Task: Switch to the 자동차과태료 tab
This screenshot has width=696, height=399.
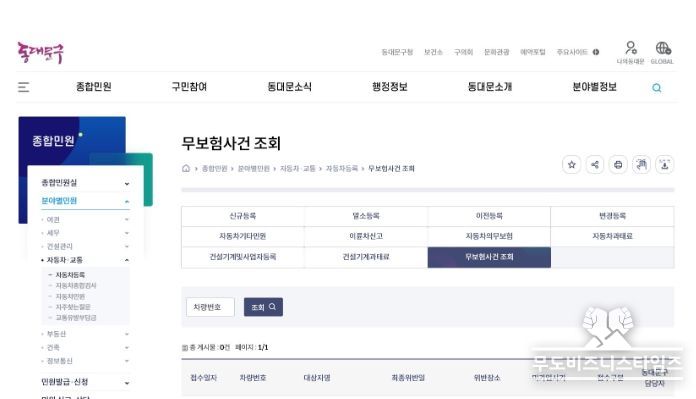Action: click(613, 237)
